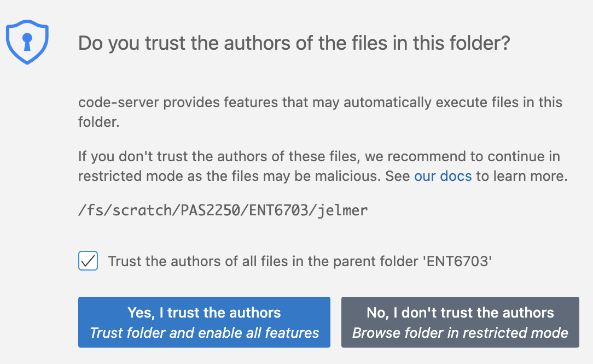The height and width of the screenshot is (364, 593).
Task: Click the text 'to learn more.'
Action: [522, 176]
